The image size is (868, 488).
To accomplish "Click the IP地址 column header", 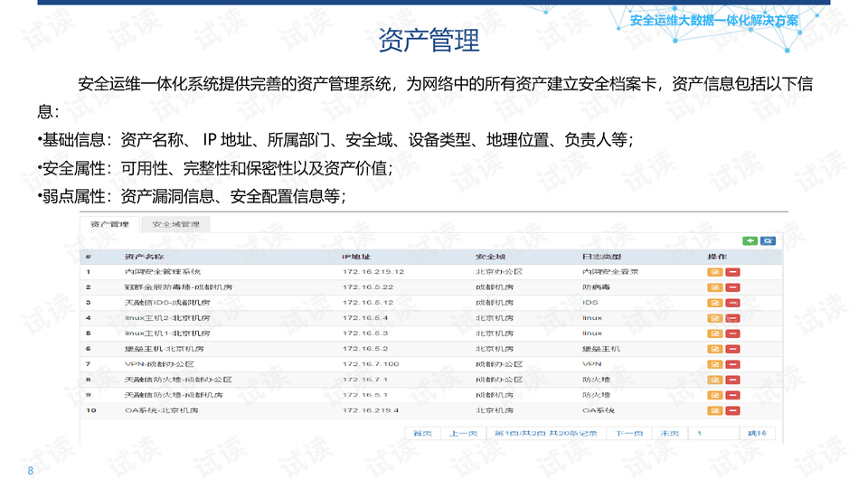I will point(356,257).
